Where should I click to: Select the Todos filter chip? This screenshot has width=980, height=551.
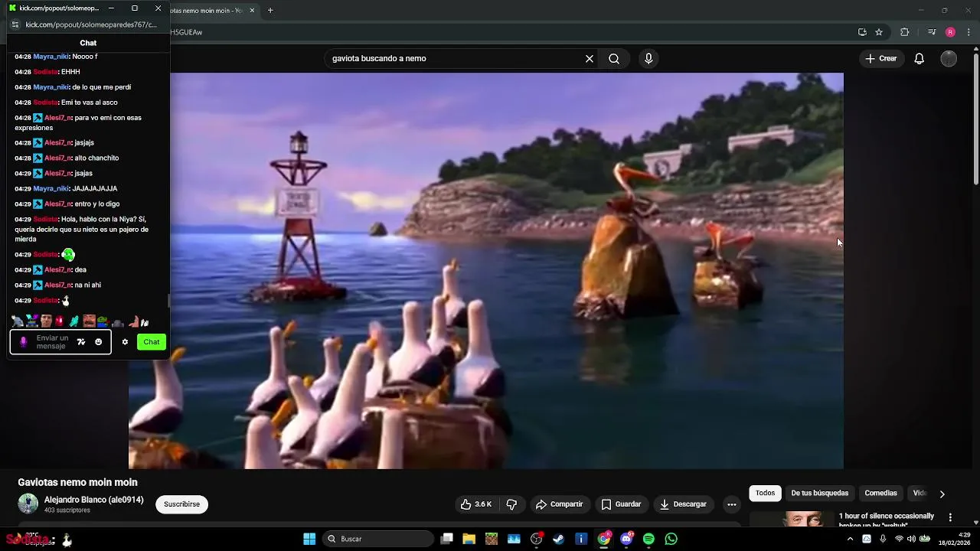[x=766, y=494]
